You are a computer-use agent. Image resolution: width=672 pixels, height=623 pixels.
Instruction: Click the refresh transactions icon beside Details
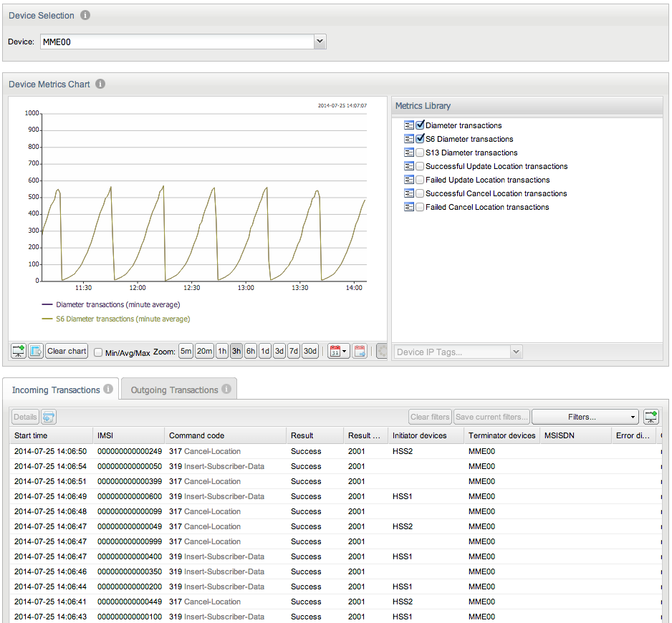49,417
